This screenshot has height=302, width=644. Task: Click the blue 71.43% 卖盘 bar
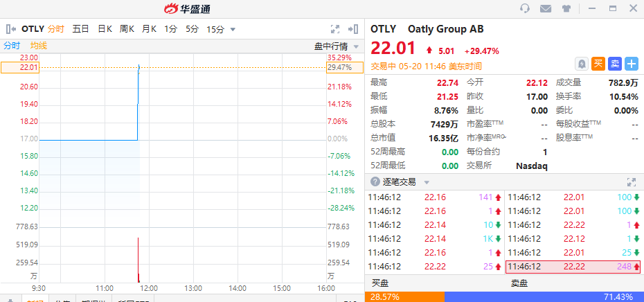[x=544, y=296]
